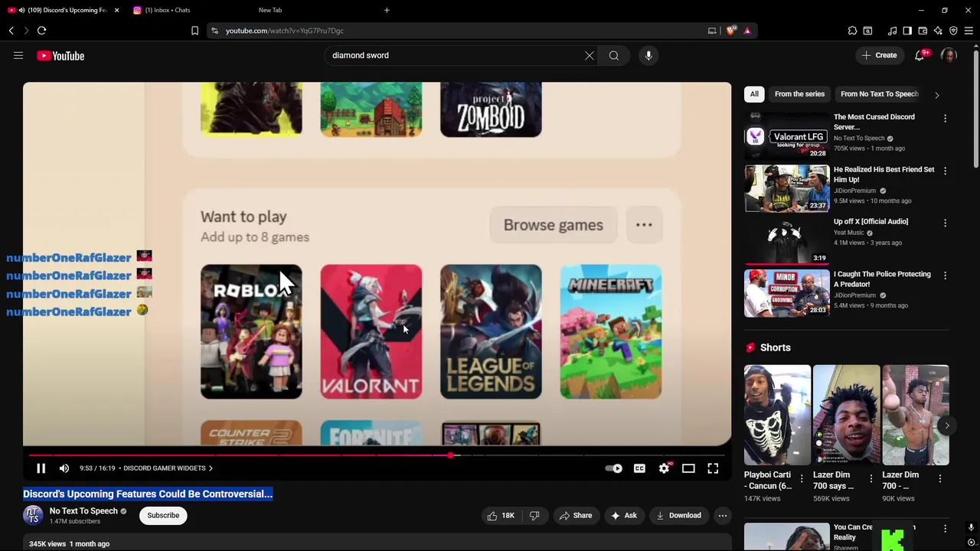Close the Discord video tab
Screen dimensions: 980x551
(x=116, y=10)
